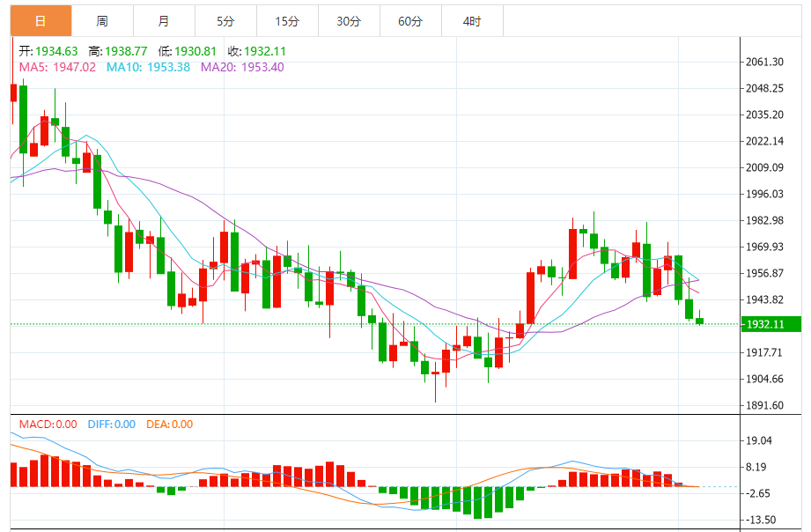Click the 19.04 MACD axis label

click(x=759, y=440)
